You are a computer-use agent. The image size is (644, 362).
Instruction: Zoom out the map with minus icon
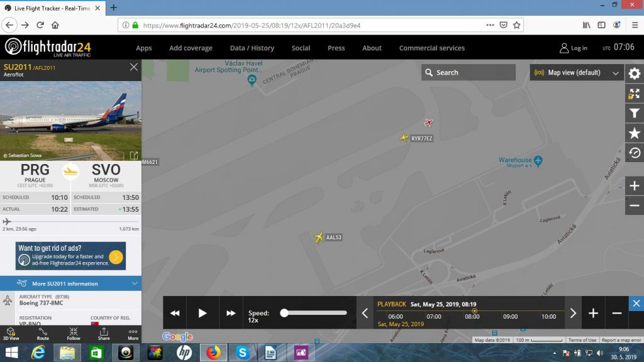pos(634,206)
